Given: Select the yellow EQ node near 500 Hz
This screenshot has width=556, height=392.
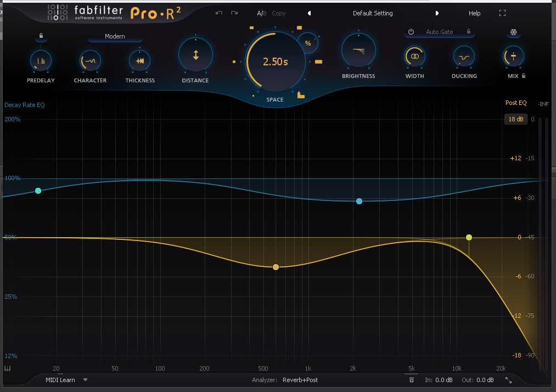Looking at the screenshot, I should tap(276, 267).
